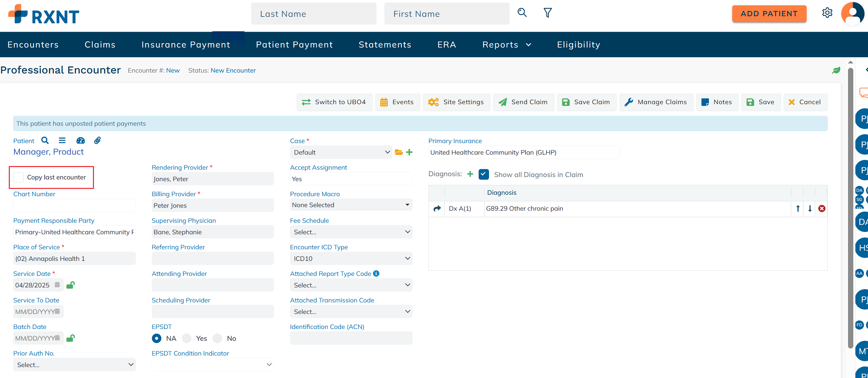Add a new case with plus icon
The height and width of the screenshot is (378, 868).
coord(409,152)
